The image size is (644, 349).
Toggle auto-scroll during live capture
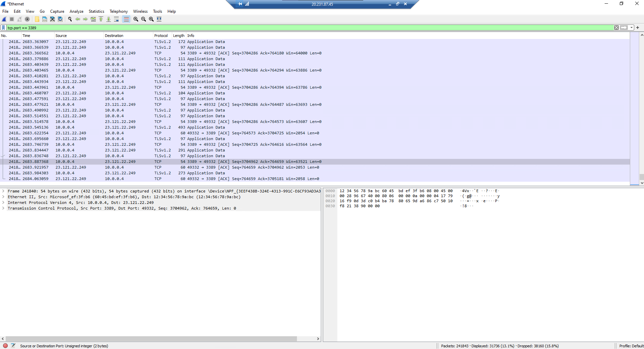click(117, 19)
